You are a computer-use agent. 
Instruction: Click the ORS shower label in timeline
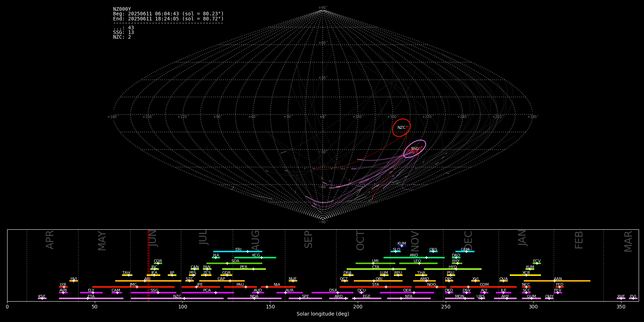433,250
